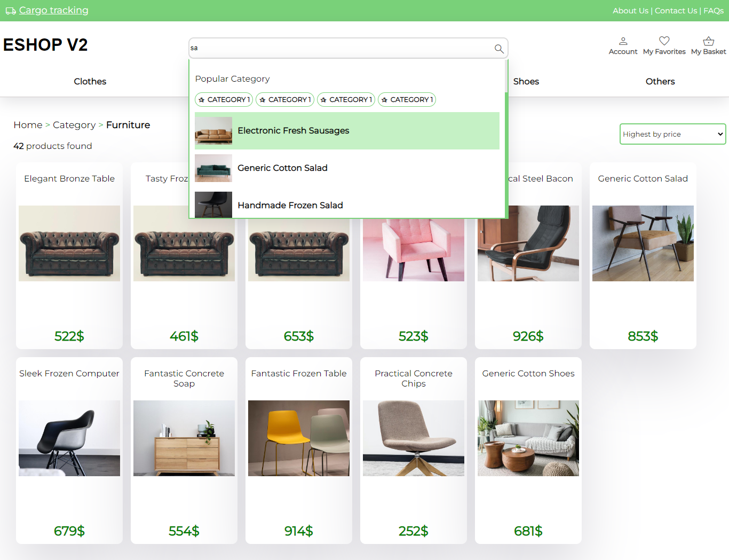Open Account via the person icon

click(x=623, y=42)
